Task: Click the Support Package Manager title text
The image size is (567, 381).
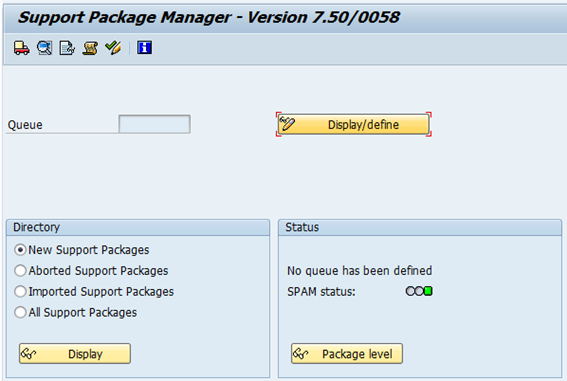Action: tap(209, 17)
